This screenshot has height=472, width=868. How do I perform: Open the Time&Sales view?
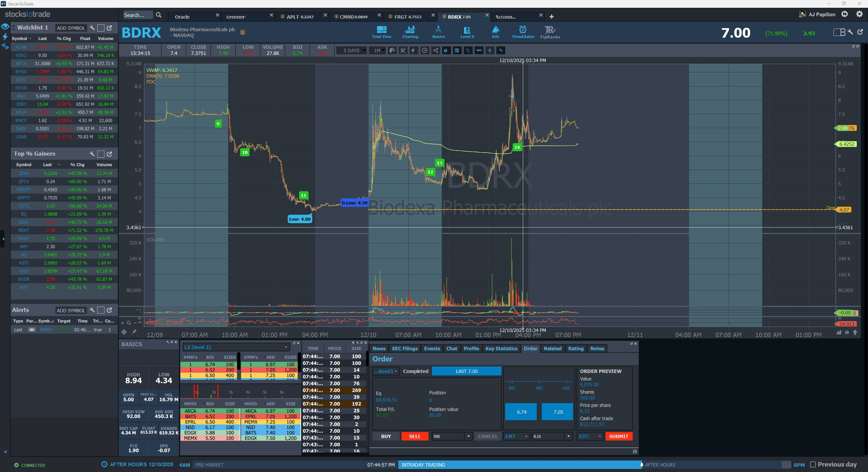click(x=522, y=32)
